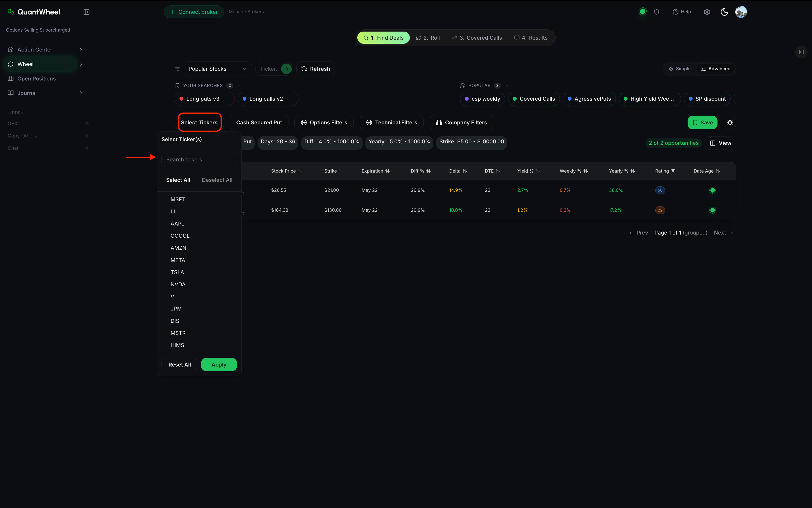Load Long puts v3 saved search

click(x=205, y=99)
